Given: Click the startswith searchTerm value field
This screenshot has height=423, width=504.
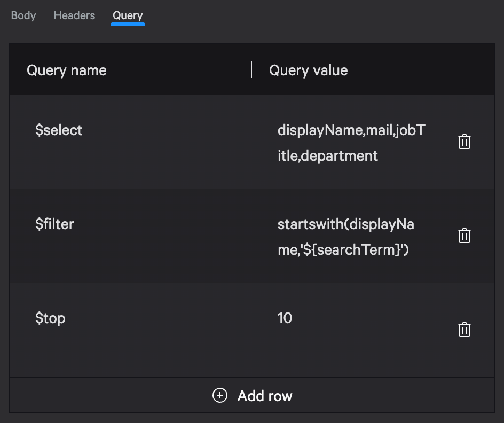Looking at the screenshot, I should (346, 236).
